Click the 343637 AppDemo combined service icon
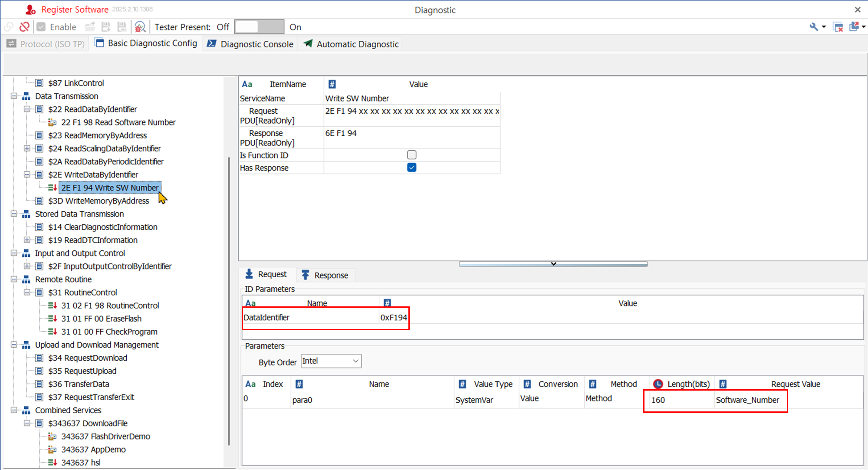868x470 pixels. [x=53, y=450]
